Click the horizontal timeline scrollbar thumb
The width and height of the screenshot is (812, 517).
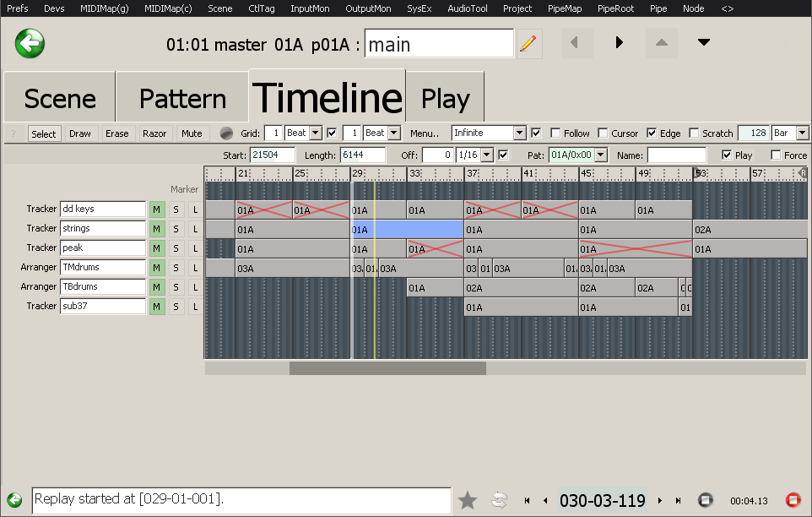coord(387,368)
